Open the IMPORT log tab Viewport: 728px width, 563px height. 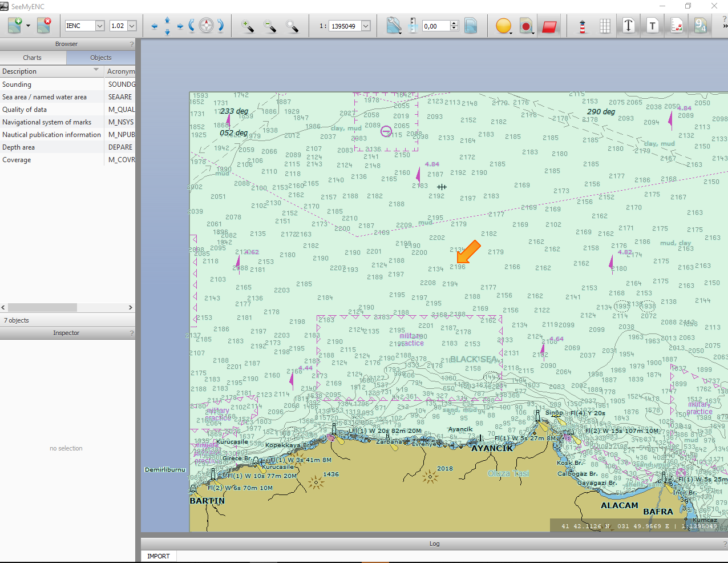pyautogui.click(x=159, y=556)
